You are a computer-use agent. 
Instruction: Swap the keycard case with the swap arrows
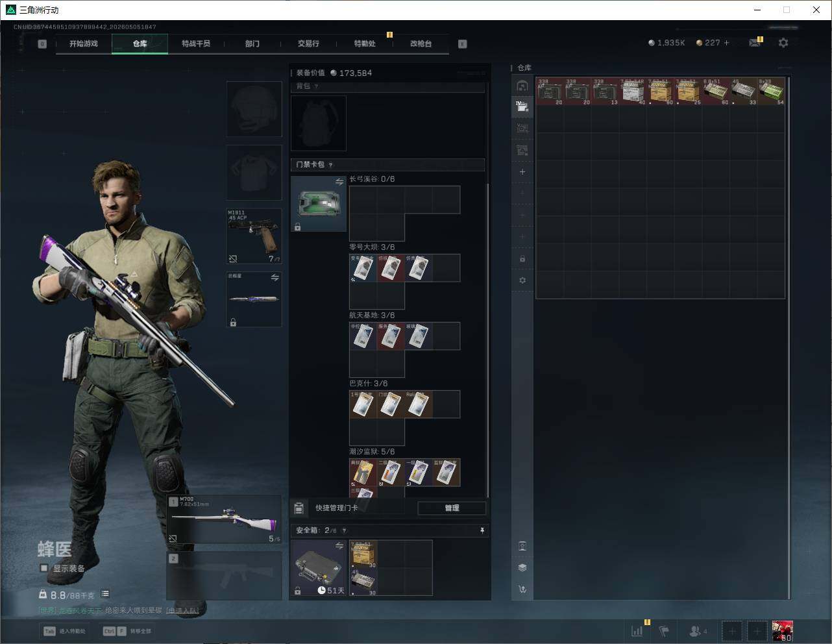[339, 182]
